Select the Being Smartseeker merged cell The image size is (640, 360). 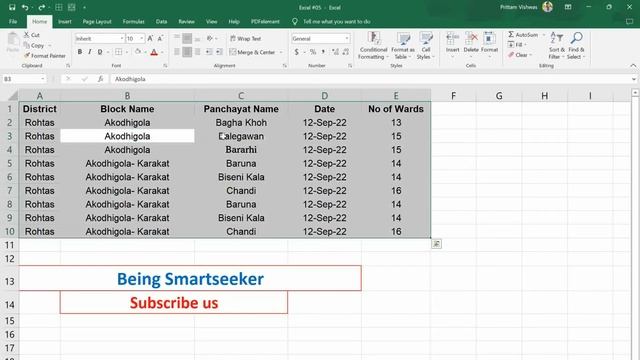tap(190, 278)
